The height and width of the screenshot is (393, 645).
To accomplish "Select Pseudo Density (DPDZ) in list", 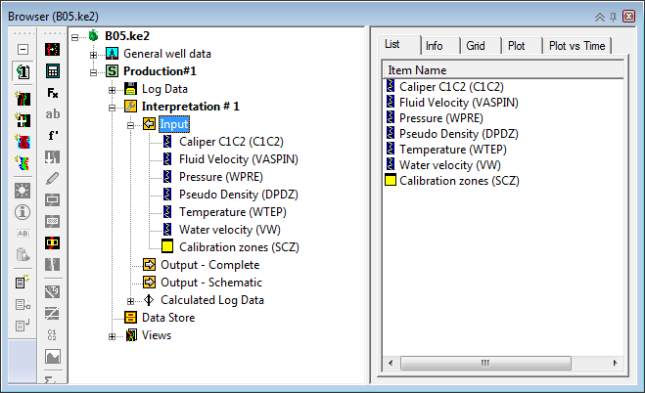I will (459, 134).
